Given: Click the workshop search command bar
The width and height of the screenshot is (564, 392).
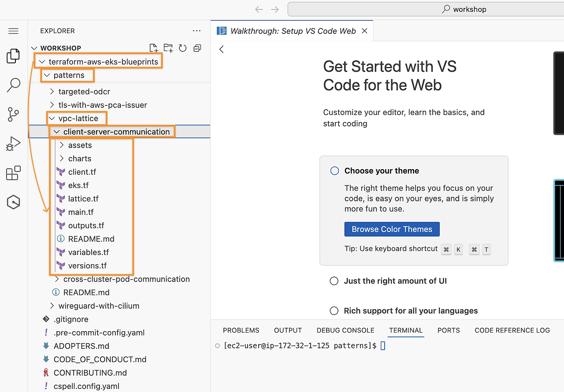Looking at the screenshot, I should point(426,9).
